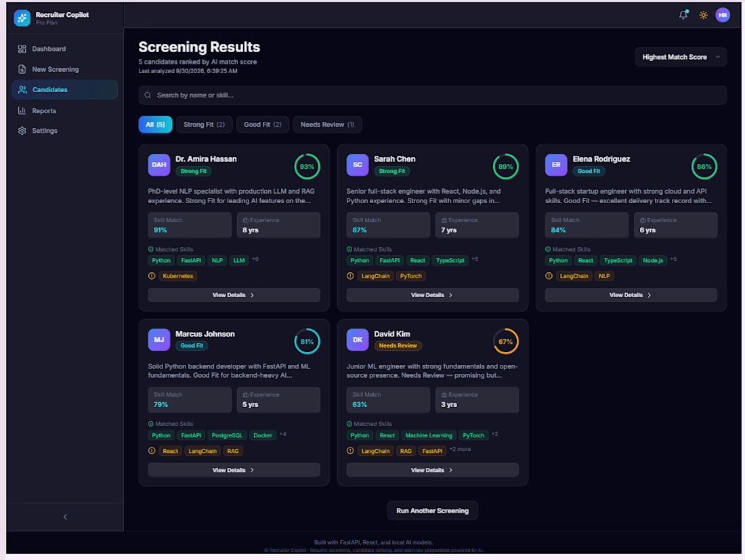Click the DAH avatar for Amira Hassan

click(159, 165)
